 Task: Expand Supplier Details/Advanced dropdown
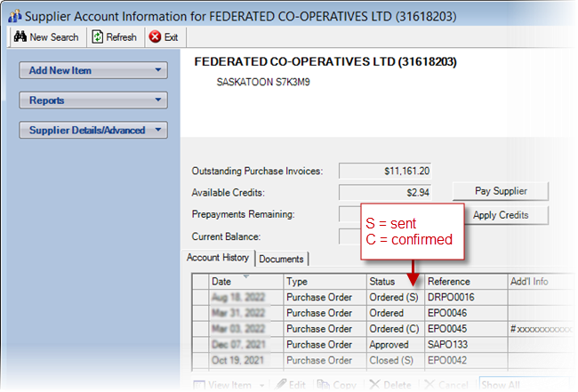pos(93,130)
